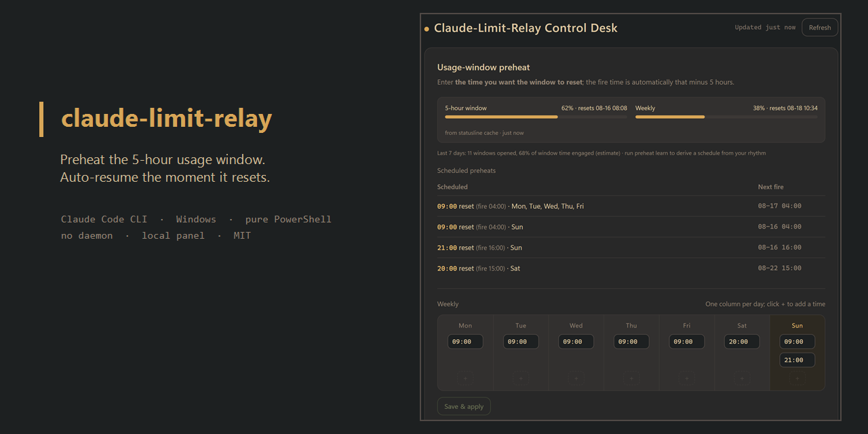Image resolution: width=868 pixels, height=434 pixels.
Task: Click the Fri day header
Action: click(687, 325)
